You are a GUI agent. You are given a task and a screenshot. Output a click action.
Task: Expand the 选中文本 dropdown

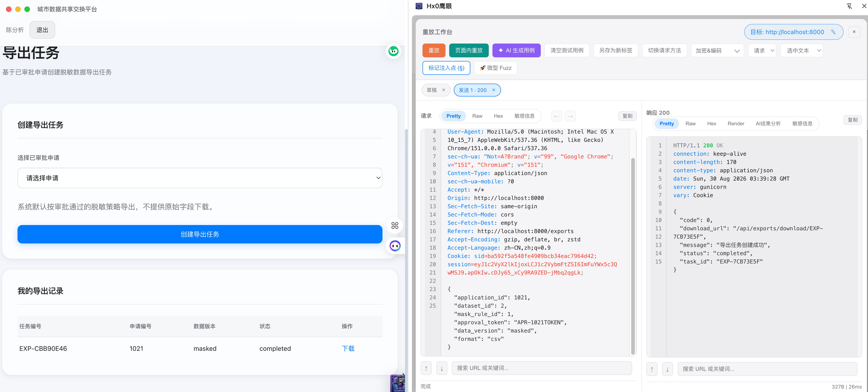coord(802,51)
